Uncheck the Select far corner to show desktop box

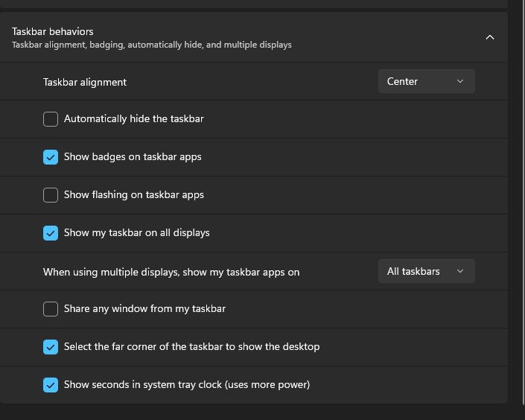coord(51,347)
